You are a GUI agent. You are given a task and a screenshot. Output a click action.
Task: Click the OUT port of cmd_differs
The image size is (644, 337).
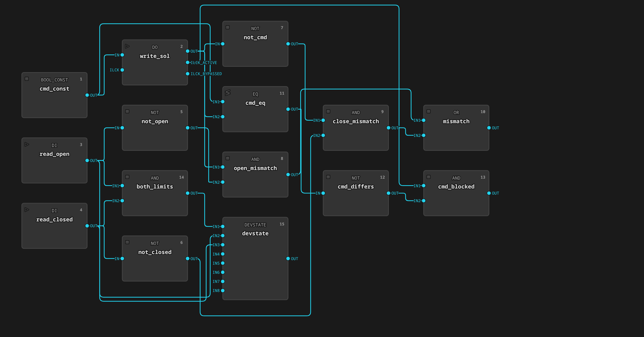pos(388,193)
